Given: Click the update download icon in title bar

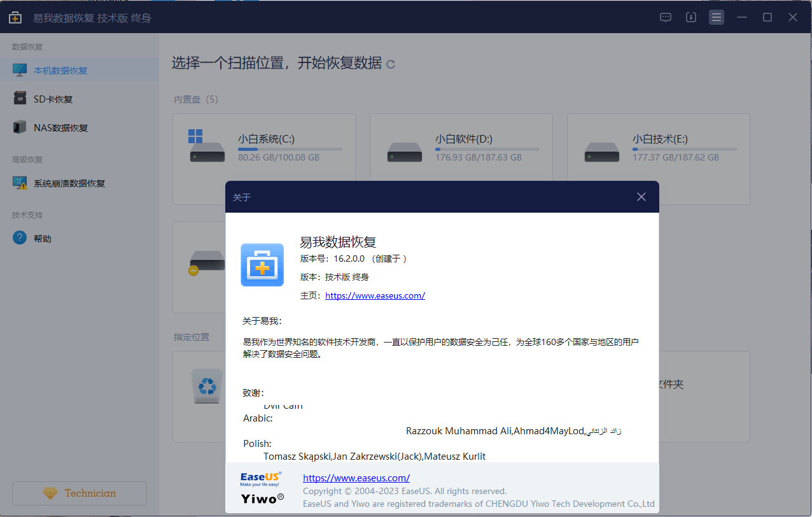Looking at the screenshot, I should coord(691,18).
